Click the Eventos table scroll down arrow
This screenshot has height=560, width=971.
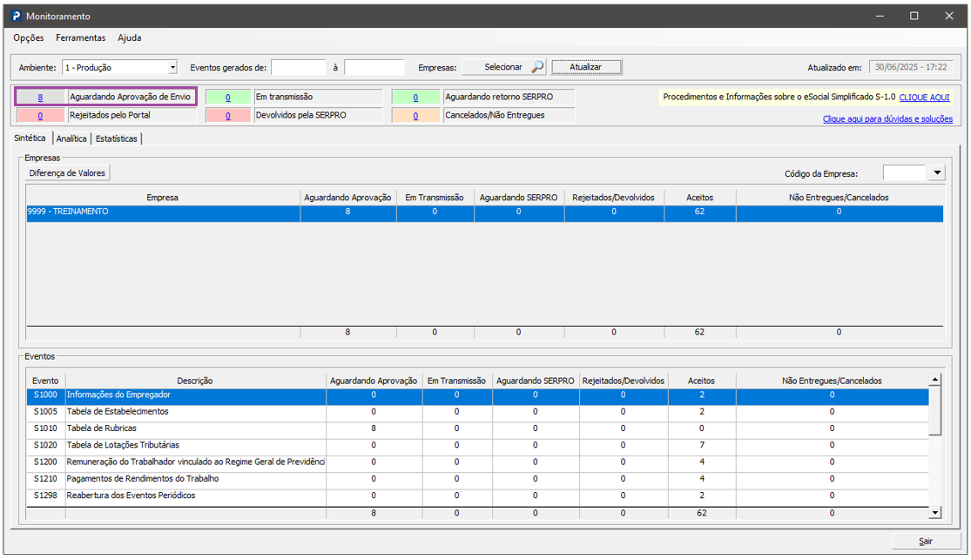(935, 512)
